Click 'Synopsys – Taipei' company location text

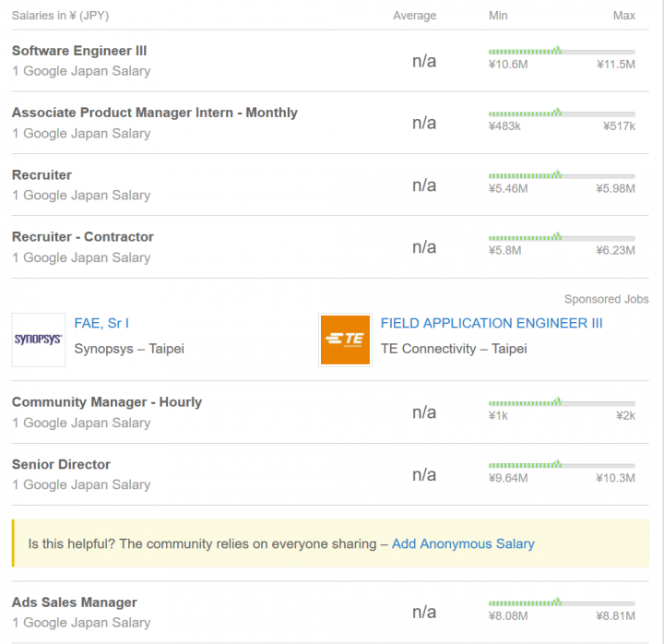point(129,349)
